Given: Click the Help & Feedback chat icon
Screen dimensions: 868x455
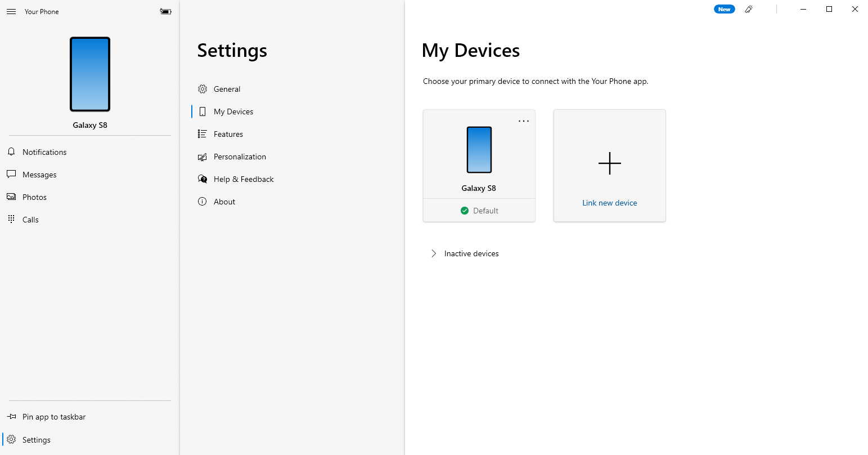Looking at the screenshot, I should pyautogui.click(x=203, y=179).
